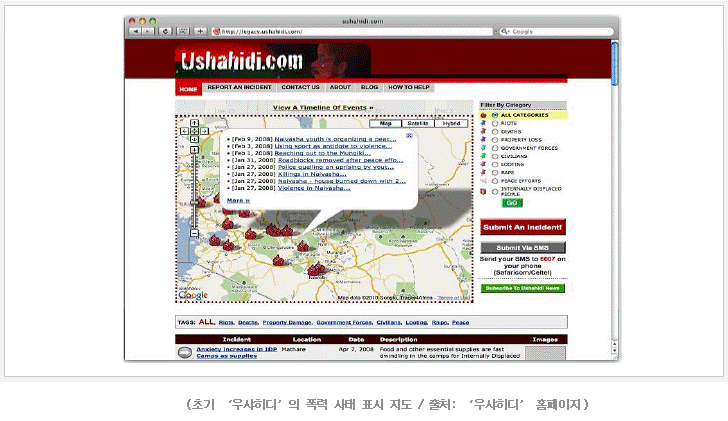Screen dimensions: 728x421
Task: Click the address bar URL field
Action: coord(352,32)
